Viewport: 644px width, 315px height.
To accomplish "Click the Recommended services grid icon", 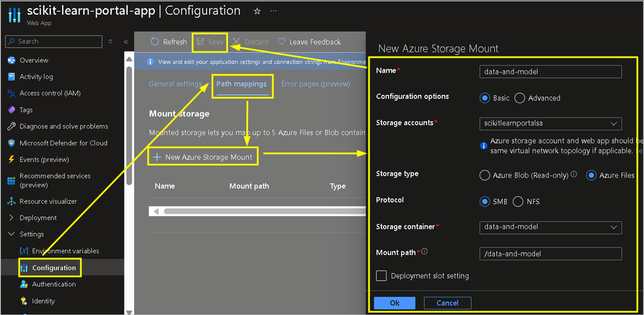I will point(12,181).
